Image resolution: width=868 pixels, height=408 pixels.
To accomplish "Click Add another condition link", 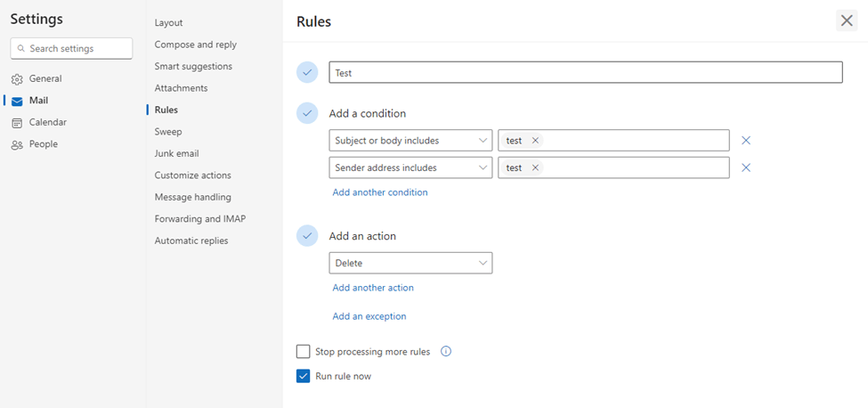I will click(x=380, y=192).
